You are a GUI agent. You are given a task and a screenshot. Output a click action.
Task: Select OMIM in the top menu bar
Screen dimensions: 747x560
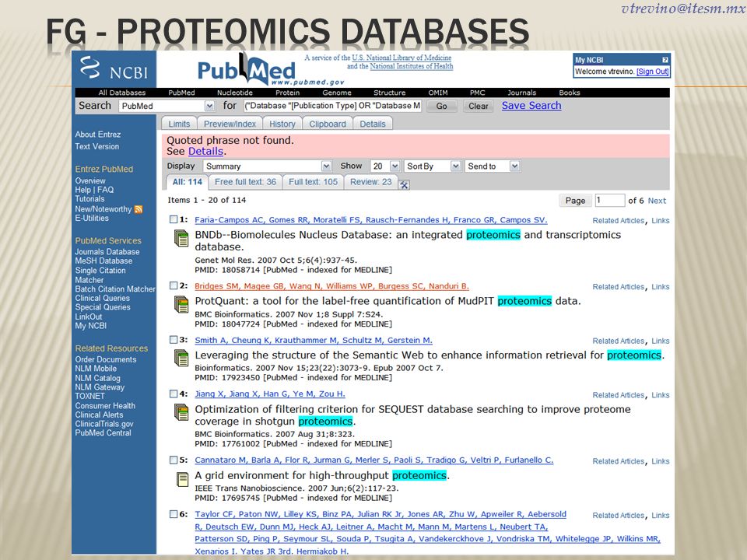[438, 93]
